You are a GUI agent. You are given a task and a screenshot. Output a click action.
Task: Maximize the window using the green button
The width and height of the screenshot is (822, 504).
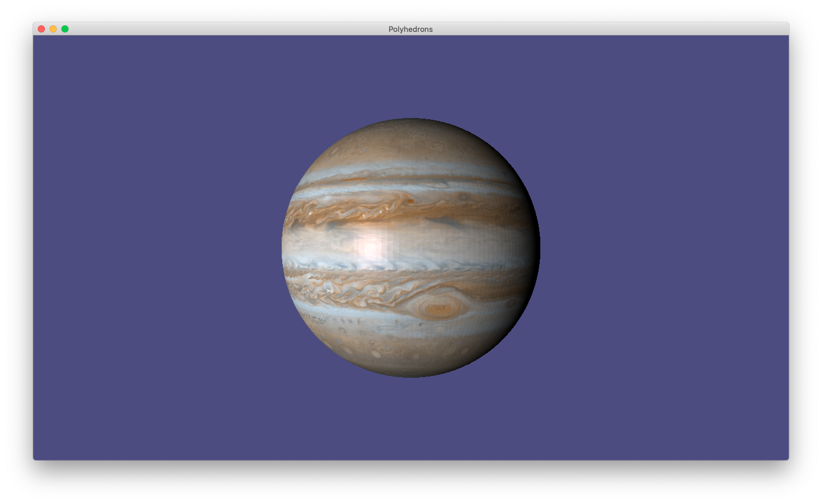point(65,29)
